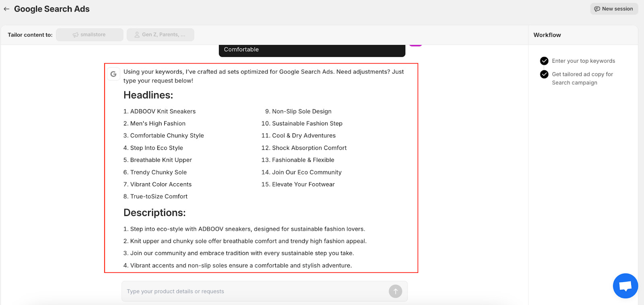Select headline Sustainable Fashion Step
The image size is (644, 305).
click(x=307, y=123)
